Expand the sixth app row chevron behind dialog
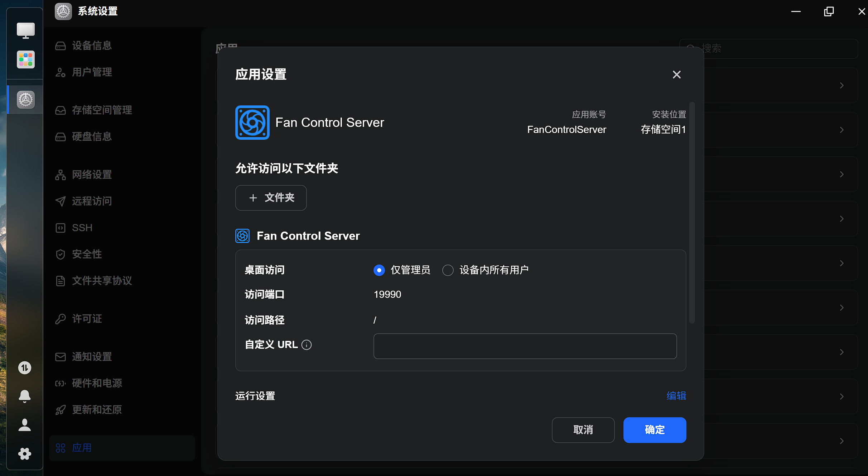Image resolution: width=868 pixels, height=476 pixels. coord(842,308)
